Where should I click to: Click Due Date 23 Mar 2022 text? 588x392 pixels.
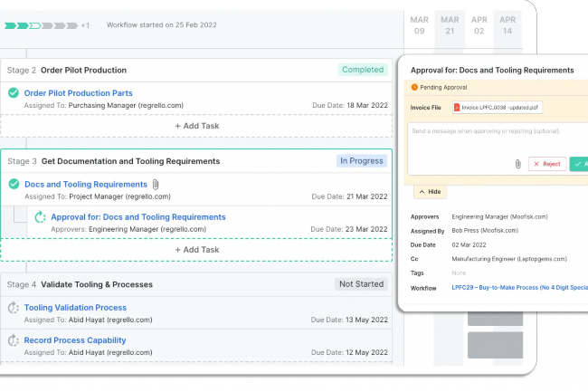[349, 229]
